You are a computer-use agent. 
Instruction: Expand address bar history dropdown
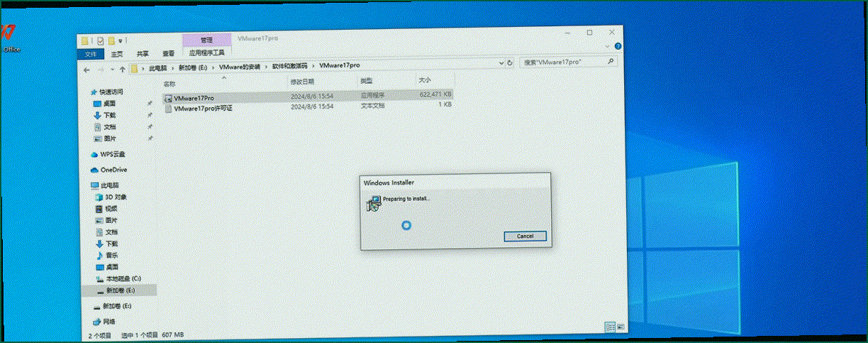click(x=501, y=62)
